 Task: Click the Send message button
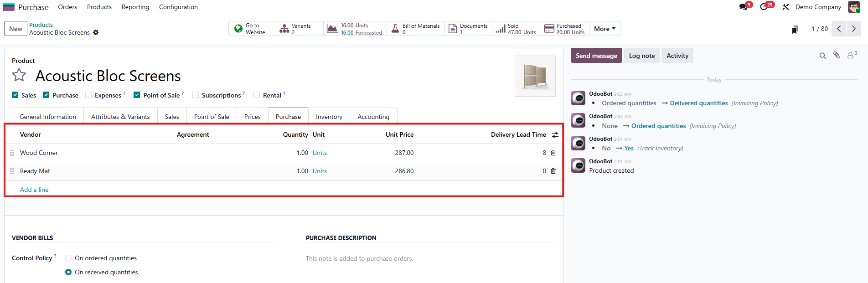[x=596, y=56]
